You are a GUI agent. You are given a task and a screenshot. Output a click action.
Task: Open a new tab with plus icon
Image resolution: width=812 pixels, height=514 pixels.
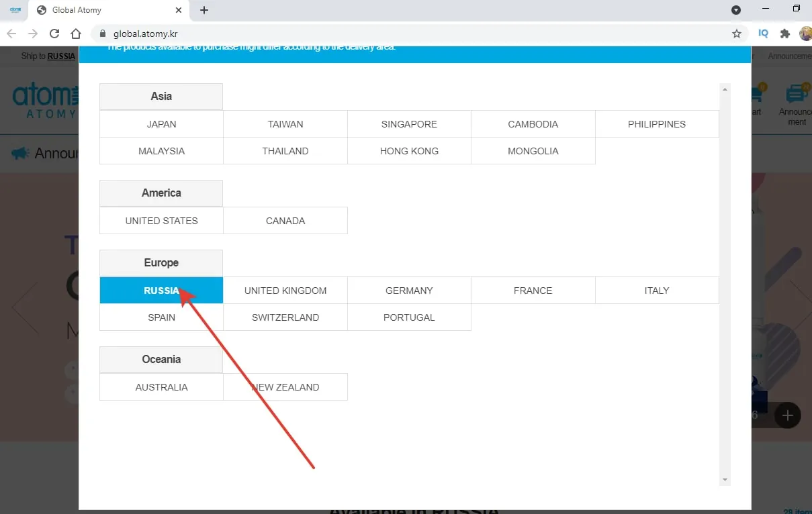204,10
